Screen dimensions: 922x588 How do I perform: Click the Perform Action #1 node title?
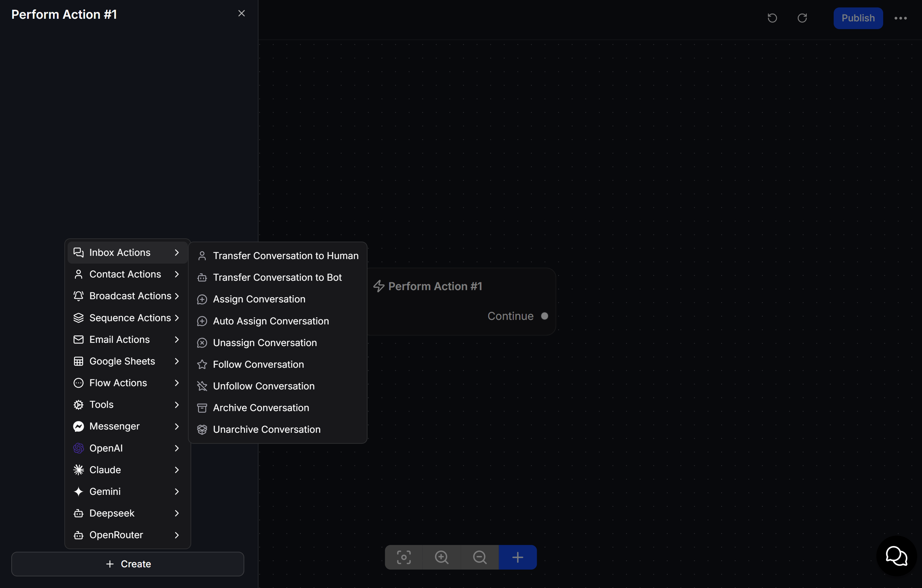pos(435,286)
